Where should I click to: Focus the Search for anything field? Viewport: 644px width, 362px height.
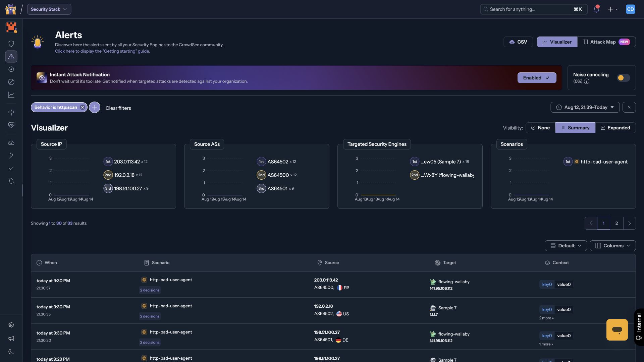point(534,9)
